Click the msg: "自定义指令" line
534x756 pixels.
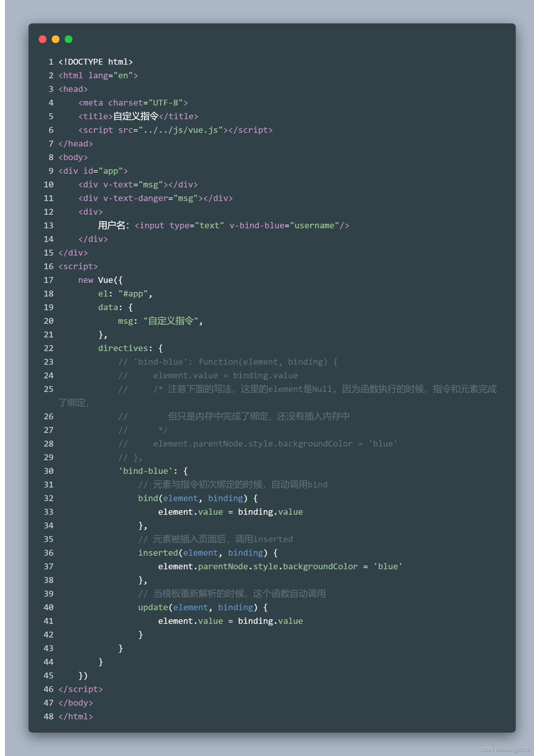(161, 321)
